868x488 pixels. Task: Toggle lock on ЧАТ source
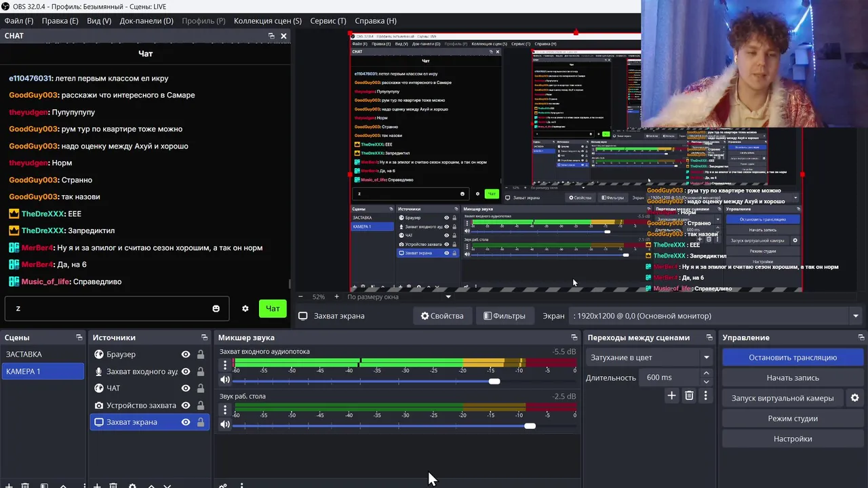tap(201, 388)
